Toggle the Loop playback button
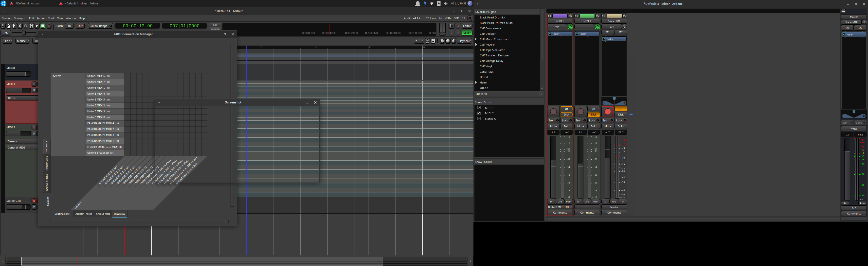Image resolution: width=868 pixels, height=266 pixels. [26, 26]
